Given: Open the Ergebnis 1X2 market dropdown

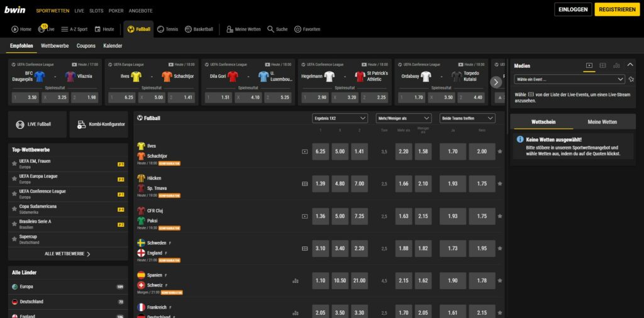Looking at the screenshot, I should 340,118.
